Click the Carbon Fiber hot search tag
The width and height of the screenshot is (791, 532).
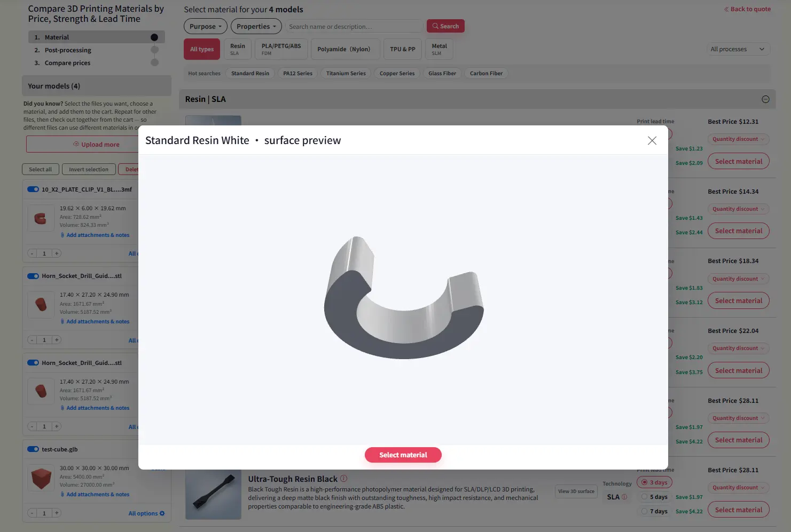click(x=486, y=74)
